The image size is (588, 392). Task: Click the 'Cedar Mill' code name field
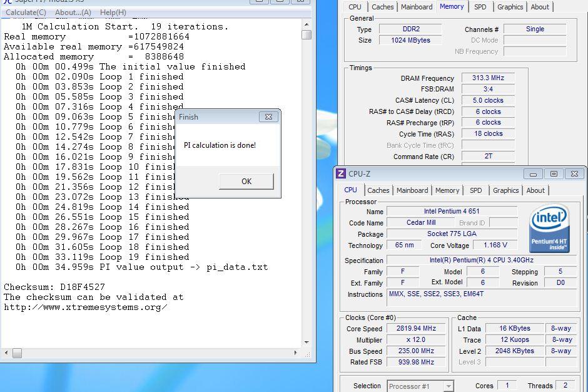421,223
